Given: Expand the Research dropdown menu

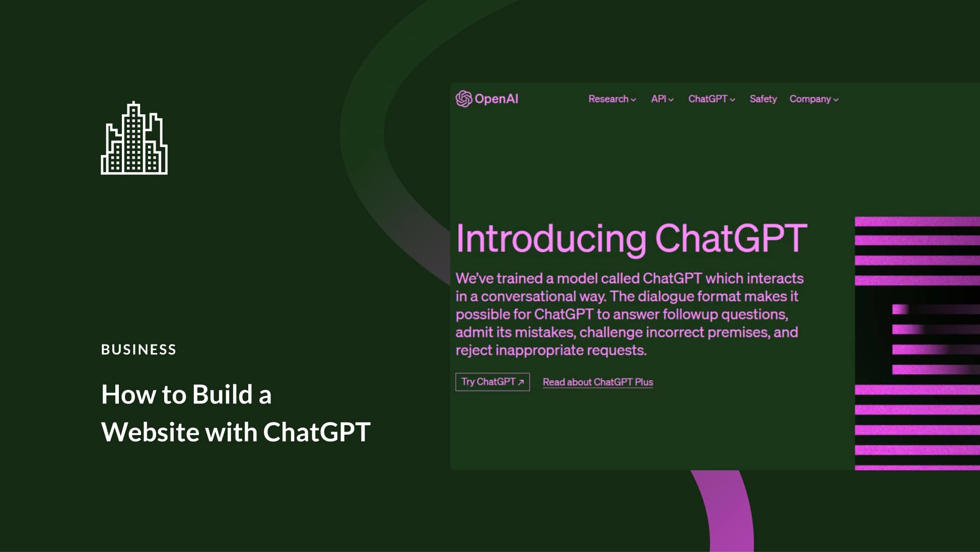Looking at the screenshot, I should click(x=610, y=99).
